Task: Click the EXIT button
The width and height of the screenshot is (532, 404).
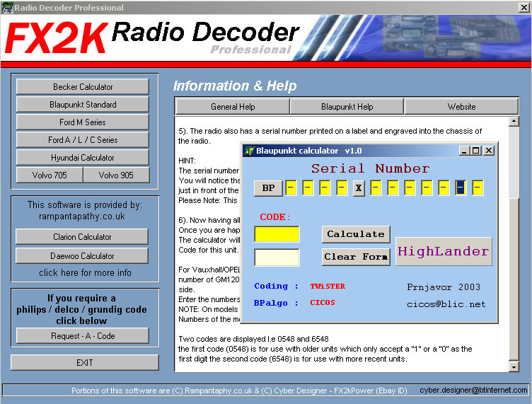Action: point(84,363)
